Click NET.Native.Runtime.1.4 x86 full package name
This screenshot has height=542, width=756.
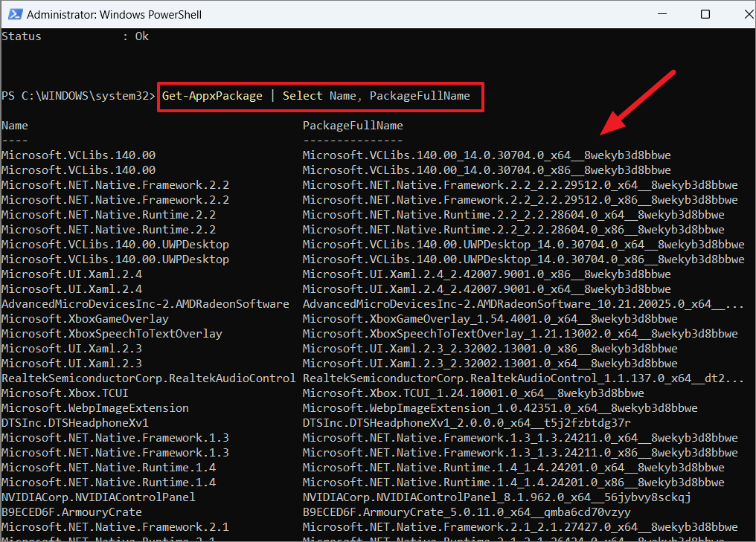click(513, 483)
